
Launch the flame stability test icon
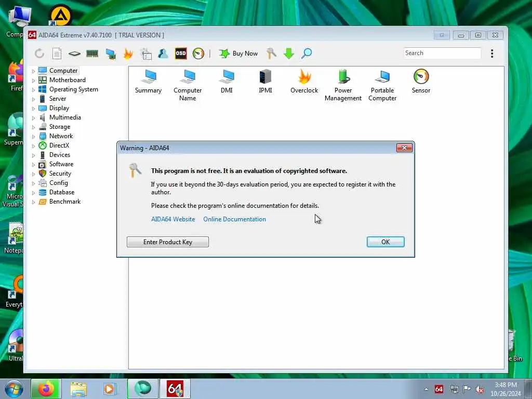pyautogui.click(x=128, y=54)
